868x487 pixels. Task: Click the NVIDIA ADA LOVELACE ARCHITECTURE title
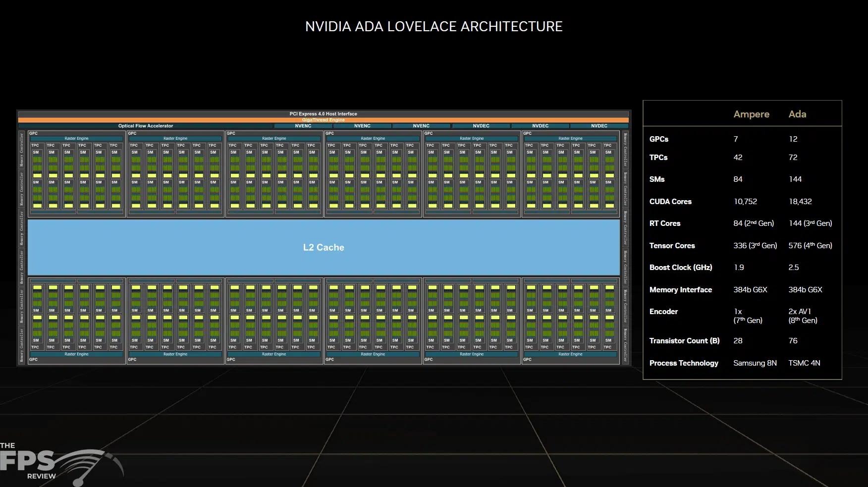click(434, 26)
